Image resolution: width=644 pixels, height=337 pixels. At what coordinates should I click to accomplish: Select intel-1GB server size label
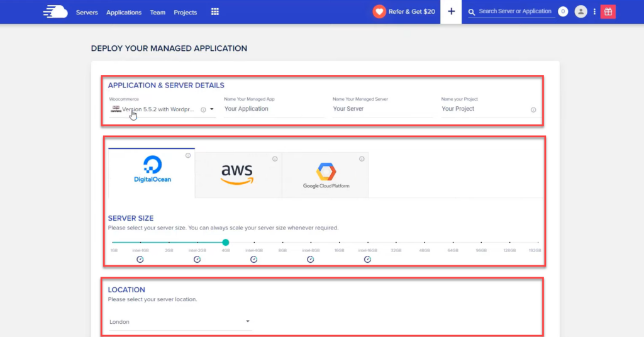point(140,250)
